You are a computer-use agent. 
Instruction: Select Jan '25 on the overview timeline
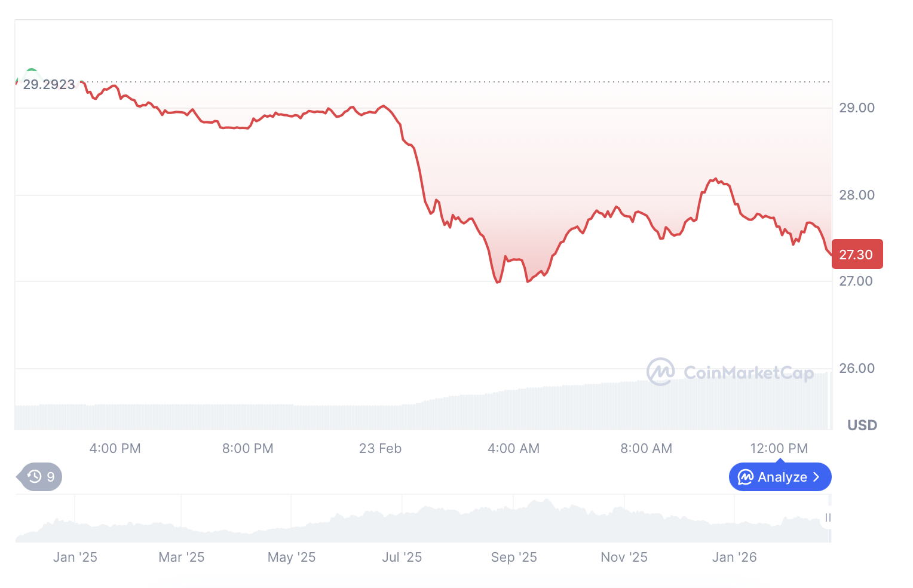(75, 557)
